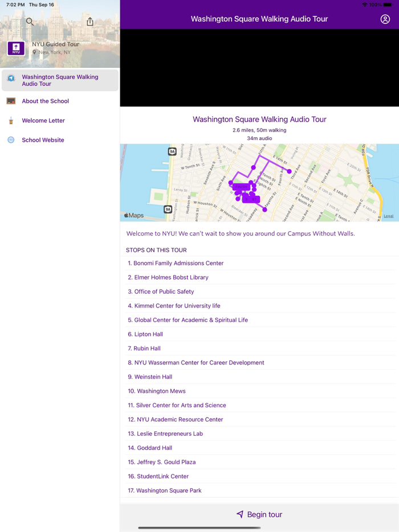This screenshot has height=532, width=399.
Task: Select stop 11. Silver Center for Arts and Science
Action: (x=259, y=406)
